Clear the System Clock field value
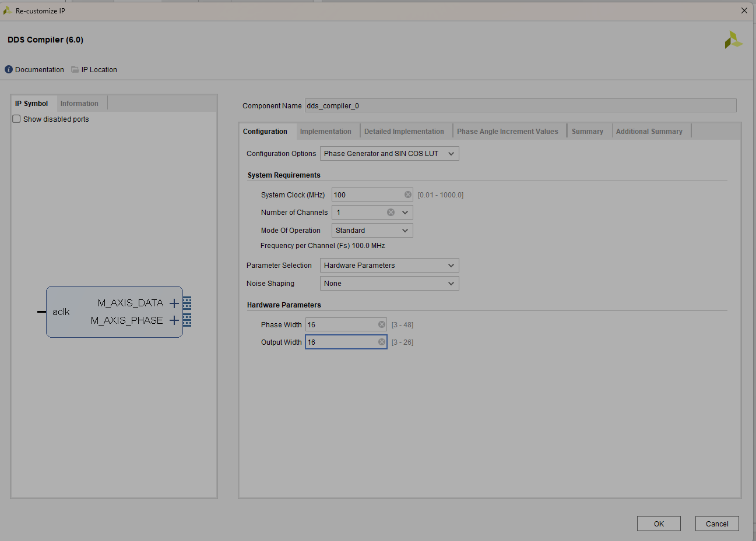The image size is (756, 541). (x=408, y=195)
